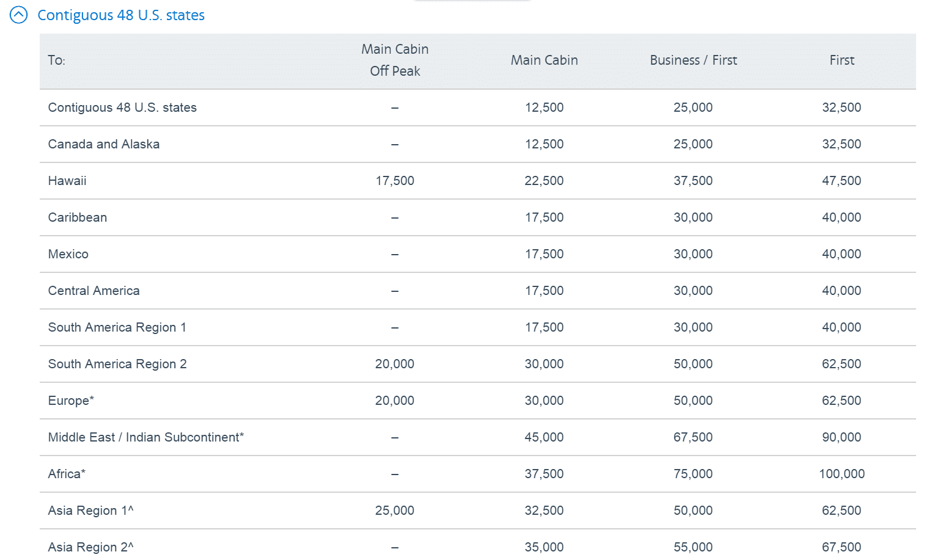Viewport: 932px width, 560px height.
Task: Click the 'Europe*' row label
Action: click(71, 401)
